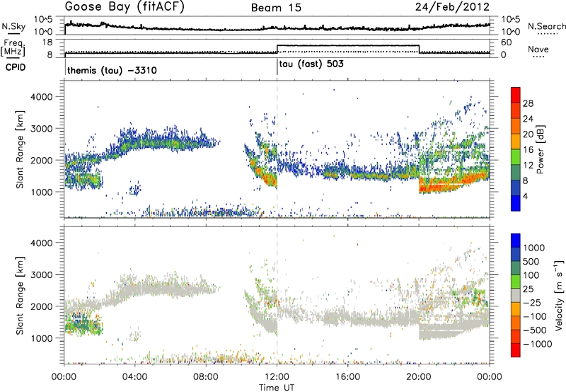Select the gray -25 to 25 velocity segment
566x392 pixels.
[x=516, y=295]
